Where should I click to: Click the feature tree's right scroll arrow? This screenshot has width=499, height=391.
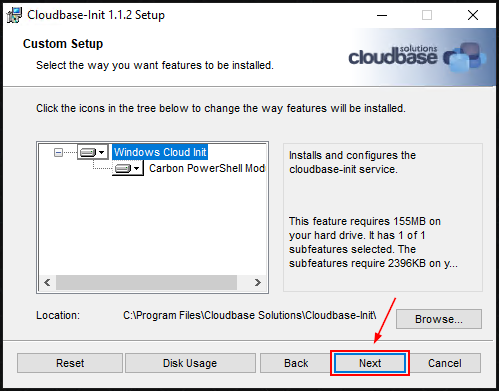point(257,283)
